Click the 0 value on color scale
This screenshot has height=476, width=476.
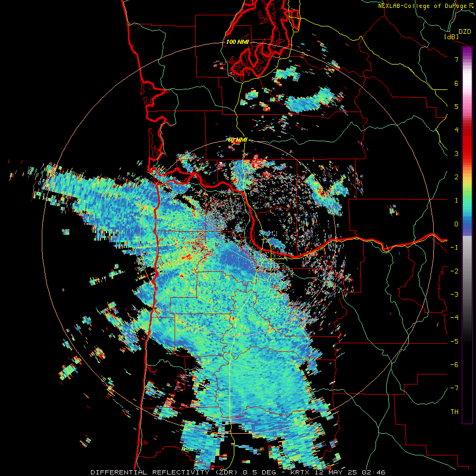[x=456, y=224]
